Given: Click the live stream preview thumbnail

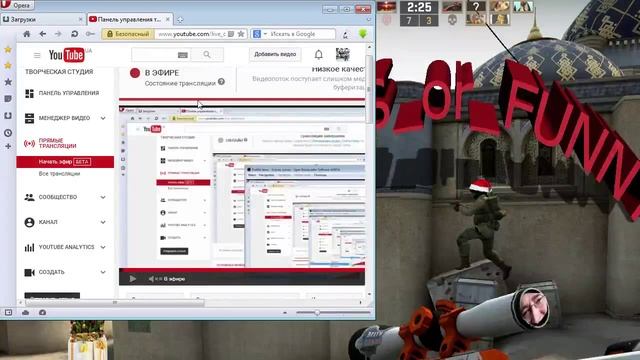Looking at the screenshot, I should pyautogui.click(x=242, y=188).
